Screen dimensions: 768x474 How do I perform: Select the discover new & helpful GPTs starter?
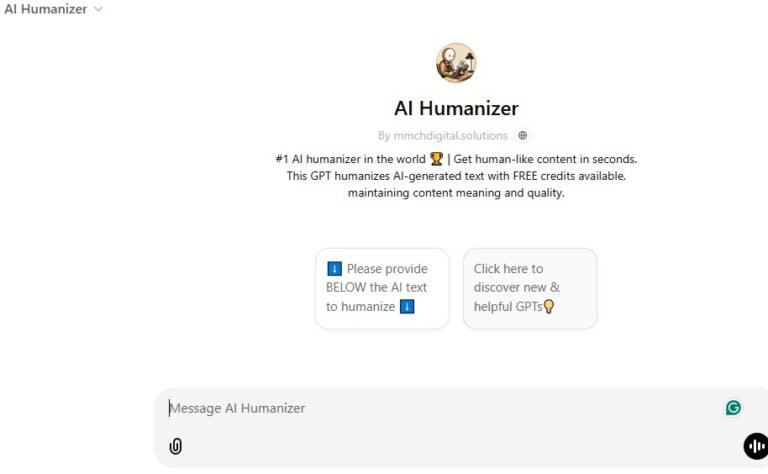click(530, 288)
